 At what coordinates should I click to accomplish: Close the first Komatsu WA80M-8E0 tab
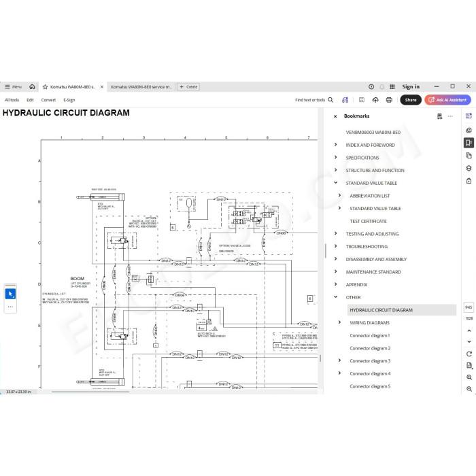click(102, 87)
